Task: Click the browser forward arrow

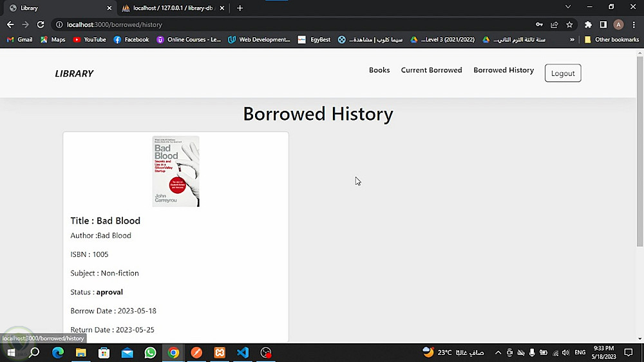Action: point(26,24)
